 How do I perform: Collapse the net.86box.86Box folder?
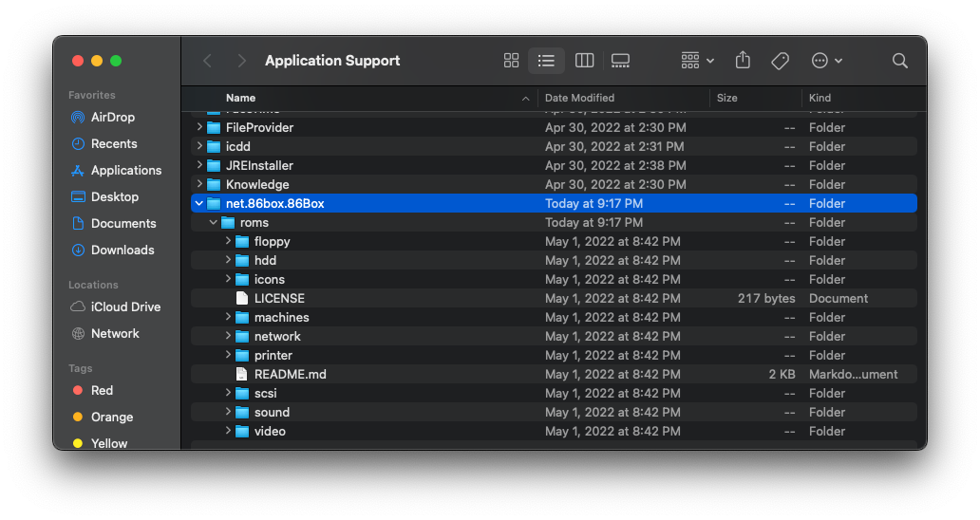point(199,203)
